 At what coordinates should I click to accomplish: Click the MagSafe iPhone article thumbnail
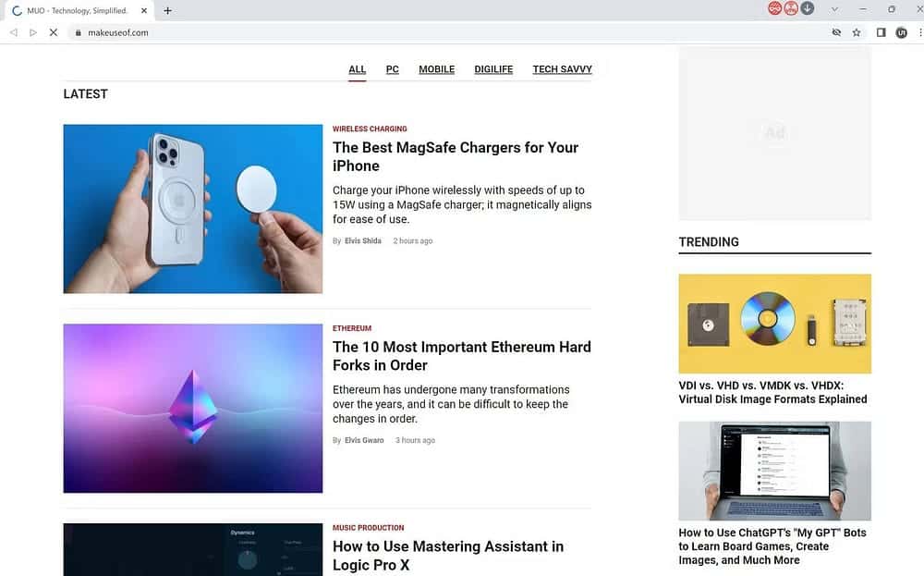pyautogui.click(x=193, y=209)
